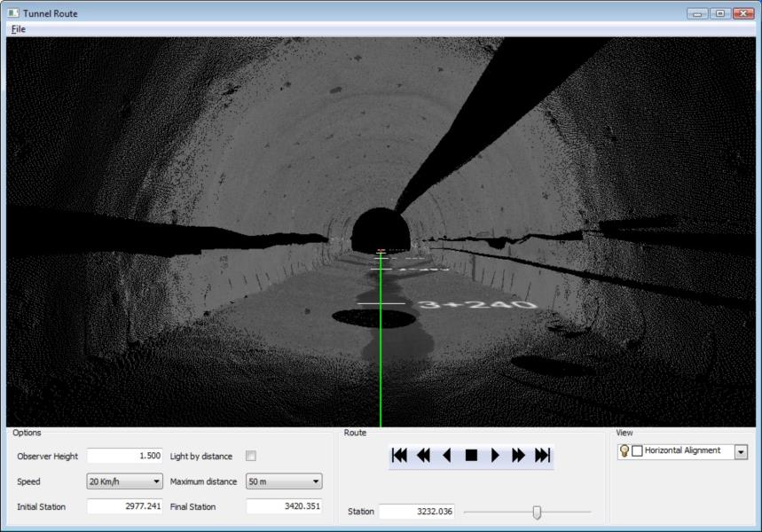Stop the route playback
This screenshot has width=762, height=532.
click(x=471, y=455)
